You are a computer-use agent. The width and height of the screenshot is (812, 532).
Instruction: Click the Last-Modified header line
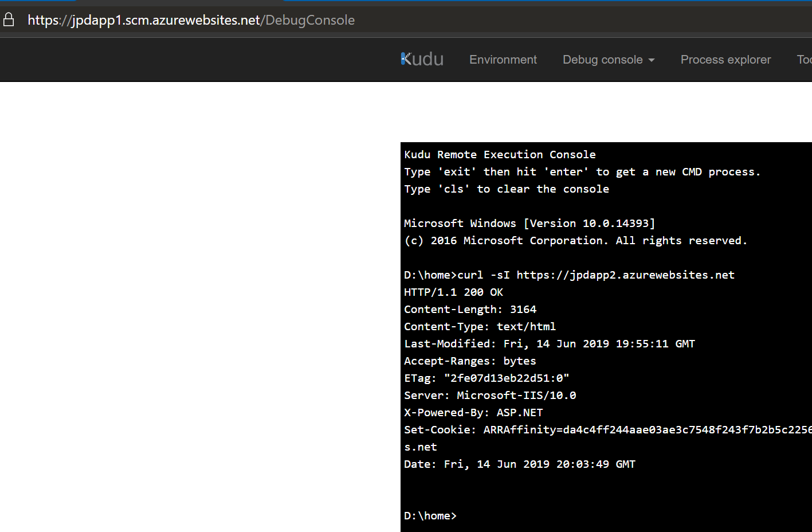pyautogui.click(x=549, y=343)
